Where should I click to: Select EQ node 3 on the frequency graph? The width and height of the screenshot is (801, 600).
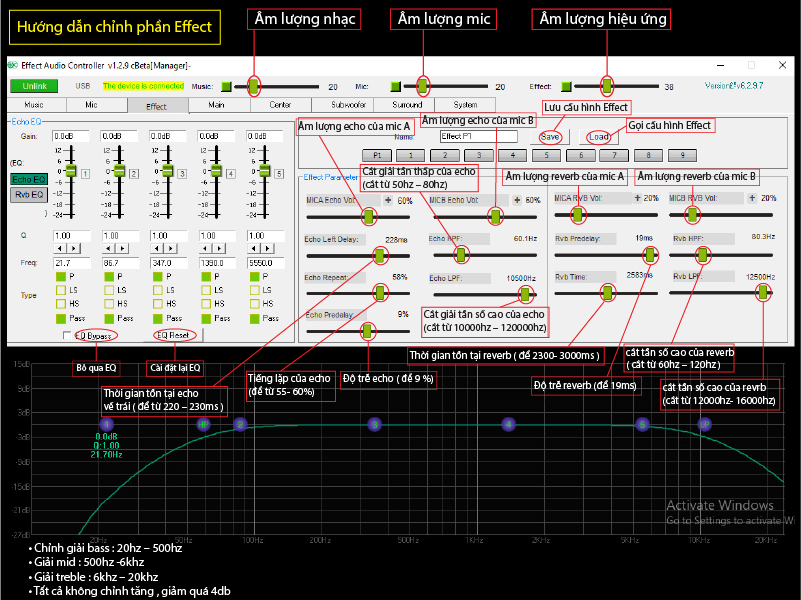(374, 424)
